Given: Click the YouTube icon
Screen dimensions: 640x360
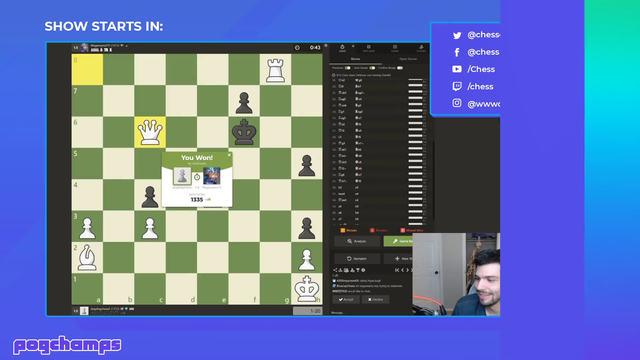Looking at the screenshot, I should point(457,69).
